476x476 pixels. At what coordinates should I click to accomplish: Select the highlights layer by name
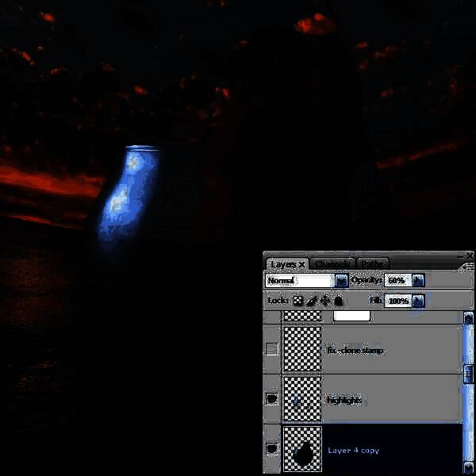pyautogui.click(x=344, y=401)
